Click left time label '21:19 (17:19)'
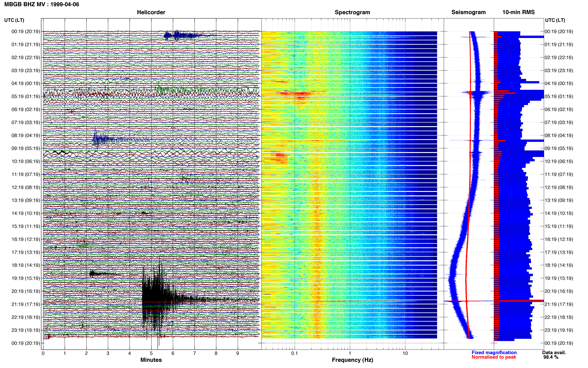Screen dimensions: 588x368 26,304
